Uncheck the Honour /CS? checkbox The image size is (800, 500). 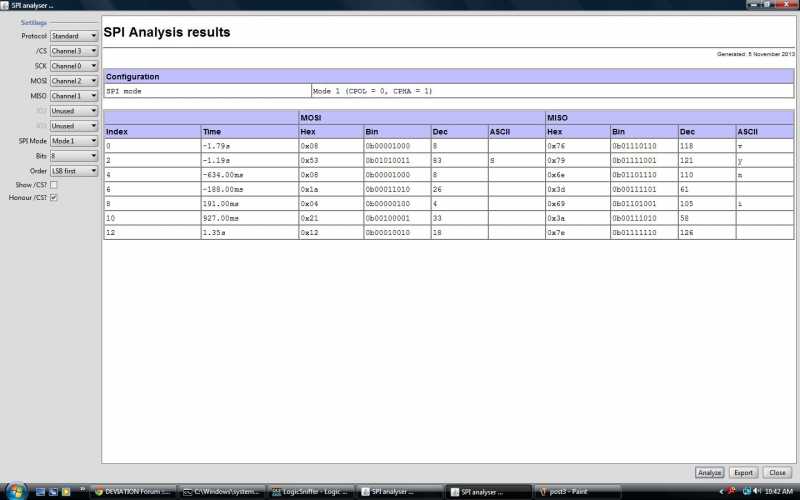click(54, 197)
